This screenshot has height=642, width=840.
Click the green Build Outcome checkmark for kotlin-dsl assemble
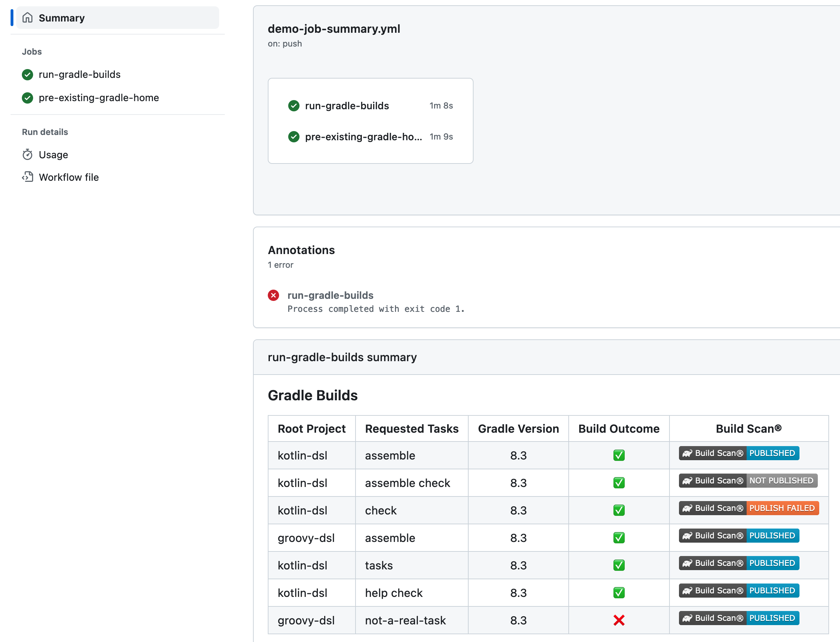618,455
